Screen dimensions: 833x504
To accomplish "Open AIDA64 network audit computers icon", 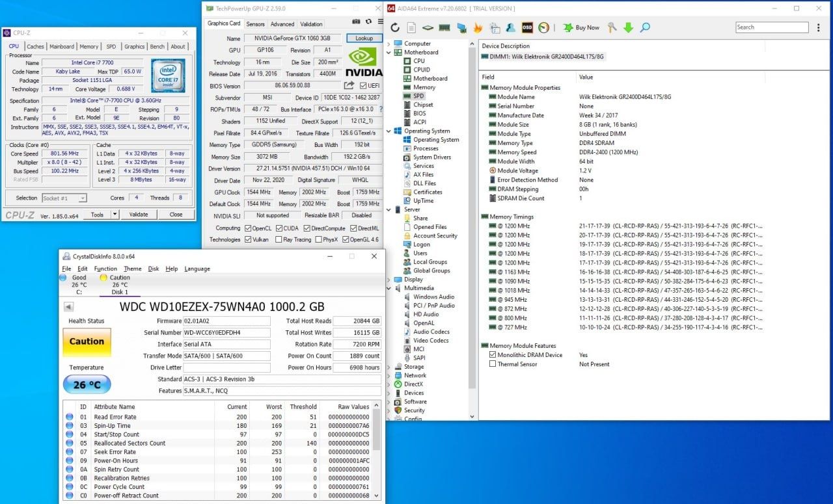I will pos(461,27).
